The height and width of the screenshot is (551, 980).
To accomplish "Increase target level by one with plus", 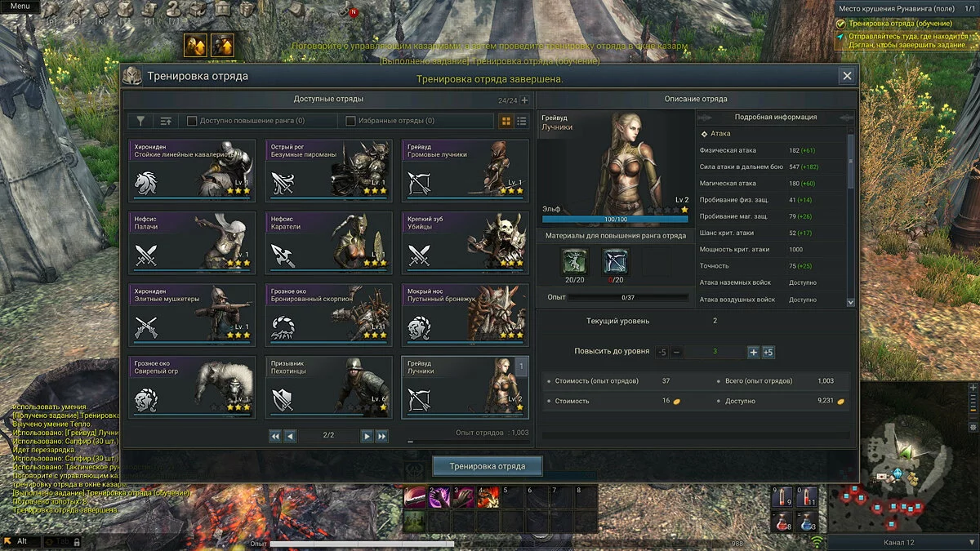I will tap(753, 352).
